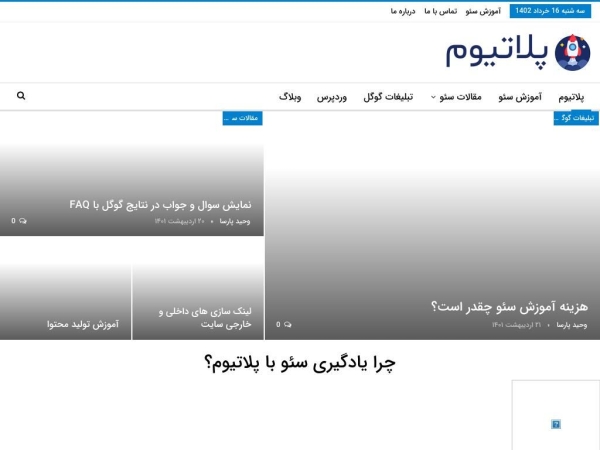The width and height of the screenshot is (600, 450).
Task: Click the پلاتیوم site title text logo
Action: (x=497, y=53)
